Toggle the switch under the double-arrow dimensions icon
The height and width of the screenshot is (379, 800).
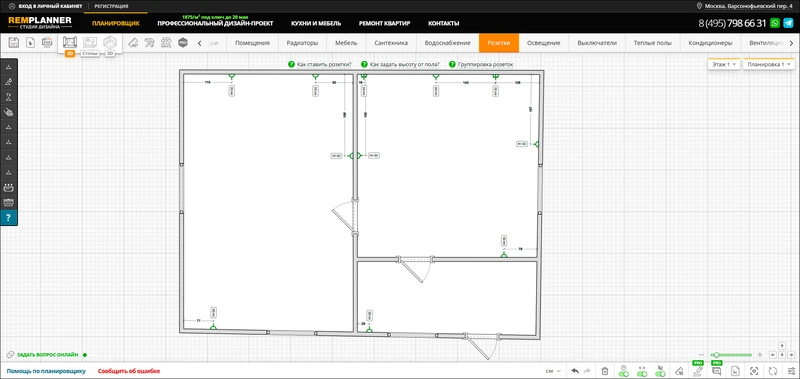pos(642,374)
